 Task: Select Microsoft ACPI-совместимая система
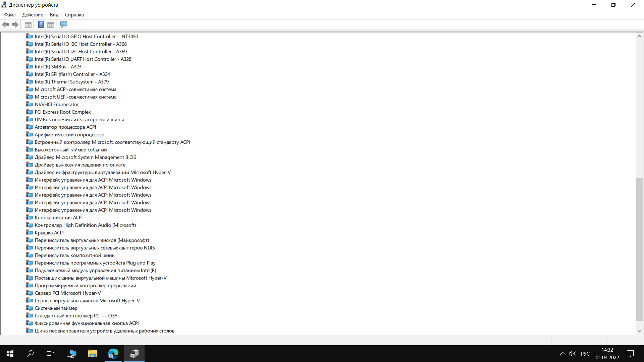[x=75, y=89]
